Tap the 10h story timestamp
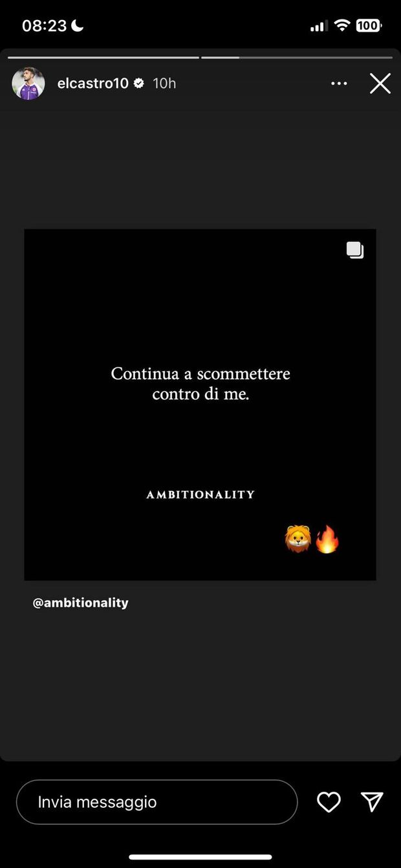The height and width of the screenshot is (868, 401). click(164, 83)
